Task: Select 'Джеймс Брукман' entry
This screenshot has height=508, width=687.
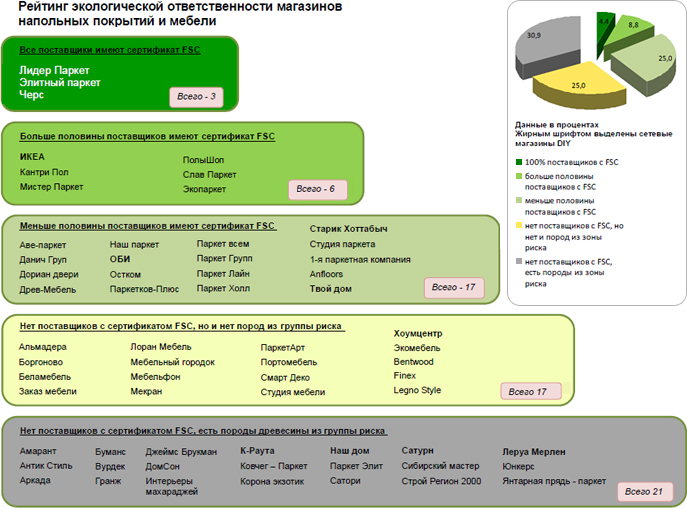Action: (x=181, y=452)
